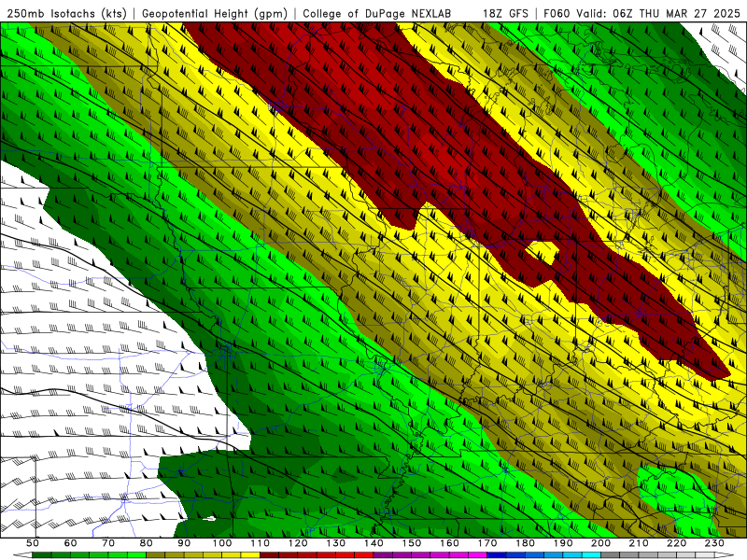Click the 210 label on the legend
Image resolution: width=747 pixels, height=560 pixels.
pos(639,543)
